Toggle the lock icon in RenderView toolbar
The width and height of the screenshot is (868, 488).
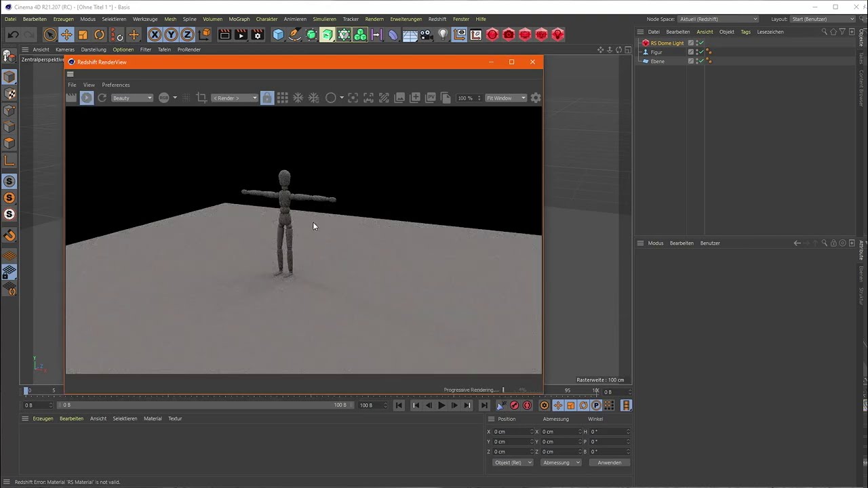267,98
